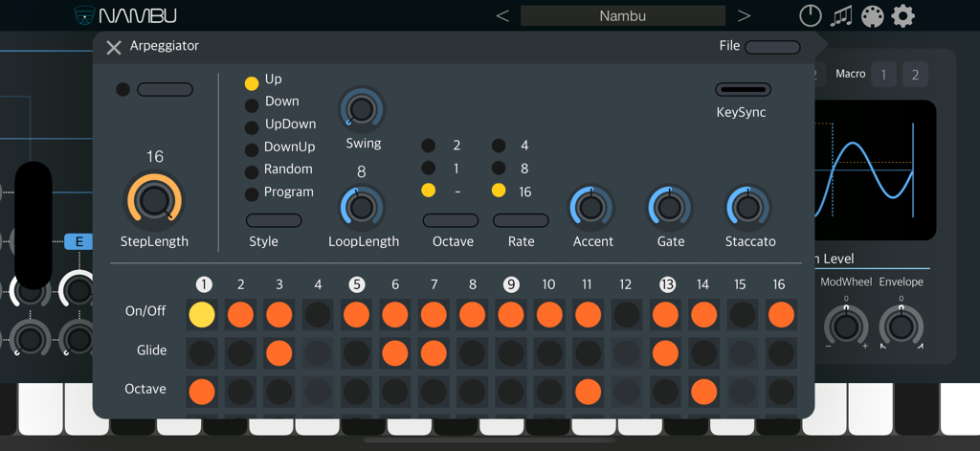
Task: Toggle Octave for step 11
Action: click(x=589, y=393)
